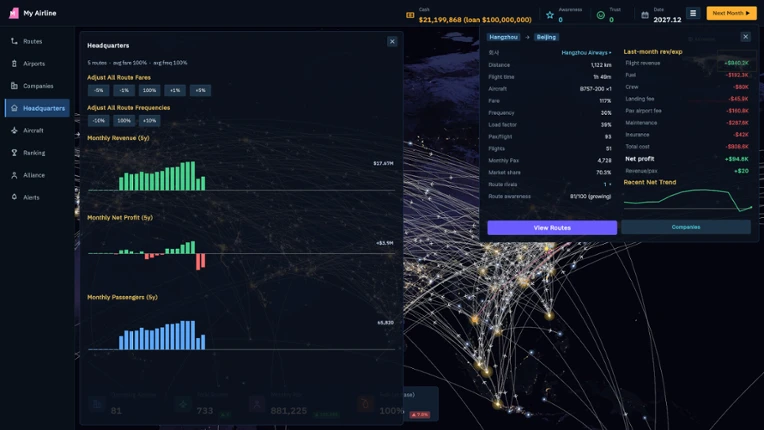Screen dimensions: 764x430
Task: Open Airports via its tower icon
Action: (x=14, y=63)
